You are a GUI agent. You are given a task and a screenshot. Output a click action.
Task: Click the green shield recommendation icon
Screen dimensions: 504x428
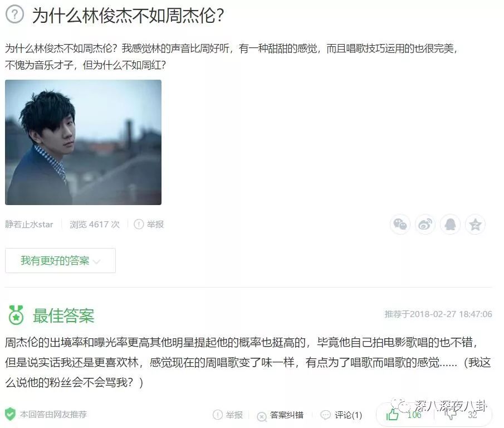(x=10, y=414)
